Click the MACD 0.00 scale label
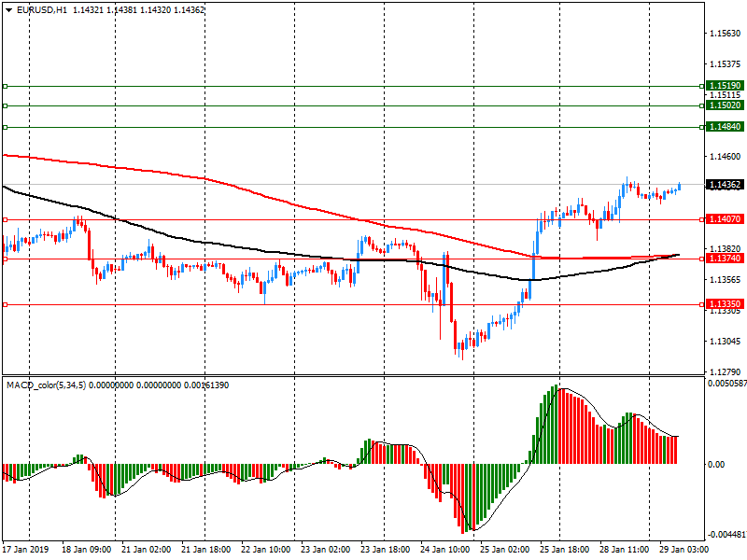The width and height of the screenshot is (747, 560). (x=716, y=464)
